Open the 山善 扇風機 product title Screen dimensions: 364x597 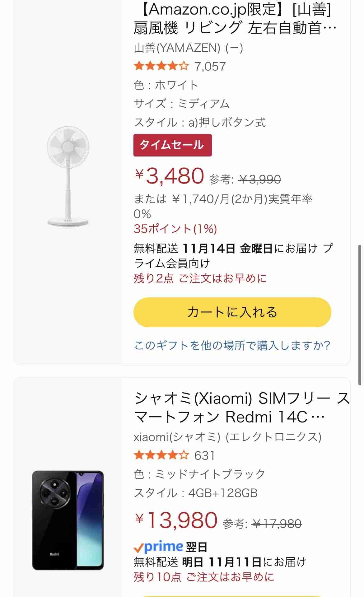click(235, 19)
